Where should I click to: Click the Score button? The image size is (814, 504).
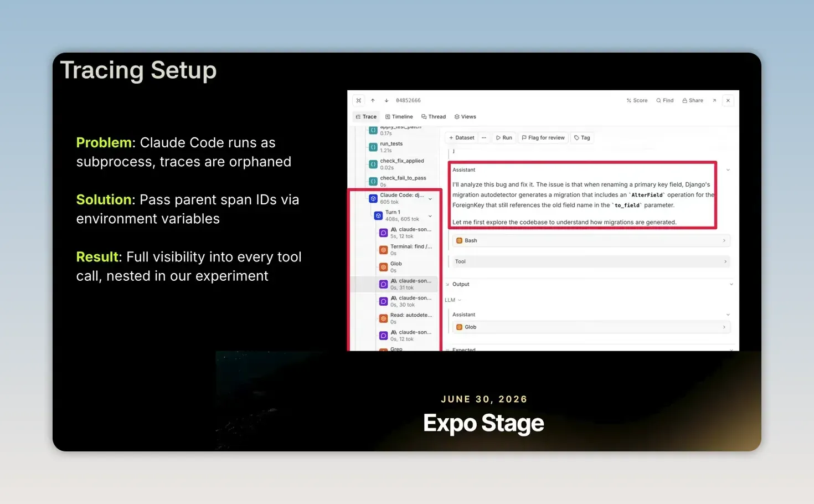point(637,100)
